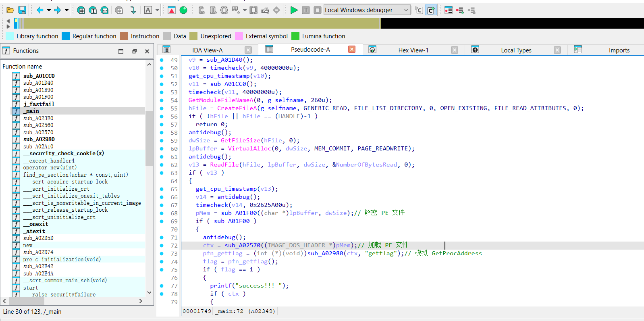The width and height of the screenshot is (644, 321).
Task: Toggle the highlighted 'C' pseudocode icon
Action: pos(431,10)
